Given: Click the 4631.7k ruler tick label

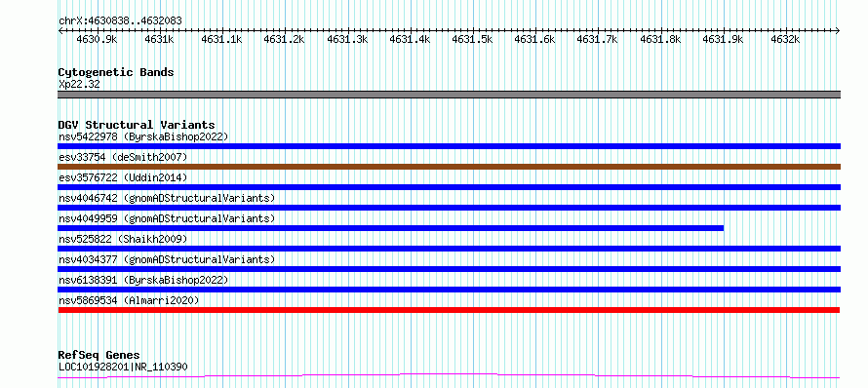Looking at the screenshot, I should click(x=598, y=40).
